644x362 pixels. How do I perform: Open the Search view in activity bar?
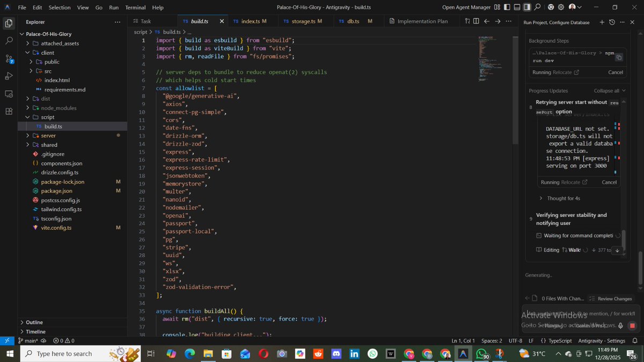click(9, 41)
